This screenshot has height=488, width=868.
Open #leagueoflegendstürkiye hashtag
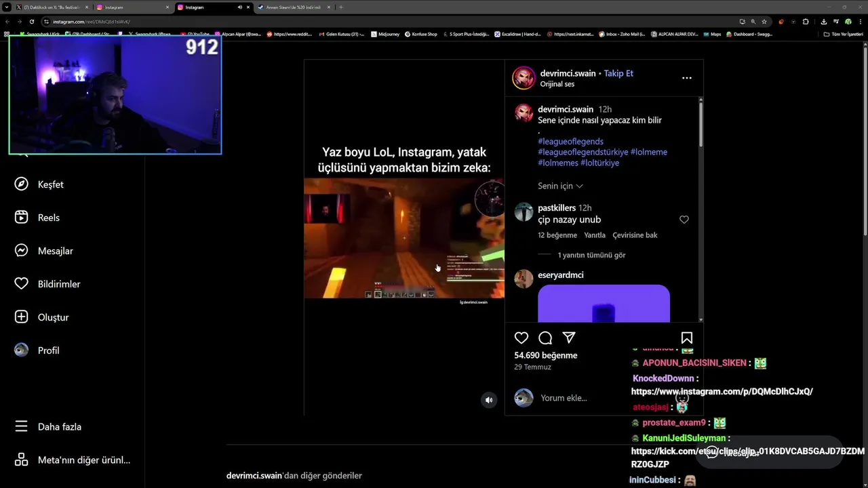click(583, 152)
